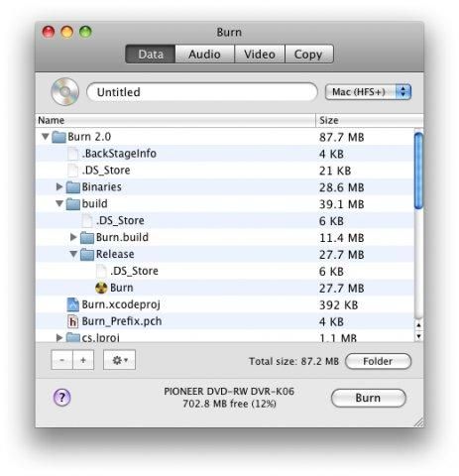Switch to the Video tab
459x476 pixels.
(260, 54)
